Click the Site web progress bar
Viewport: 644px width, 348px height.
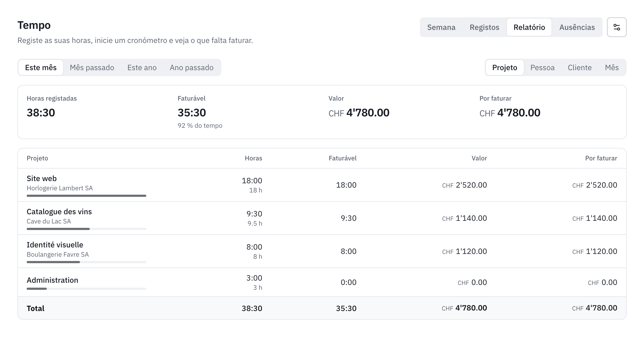point(86,196)
